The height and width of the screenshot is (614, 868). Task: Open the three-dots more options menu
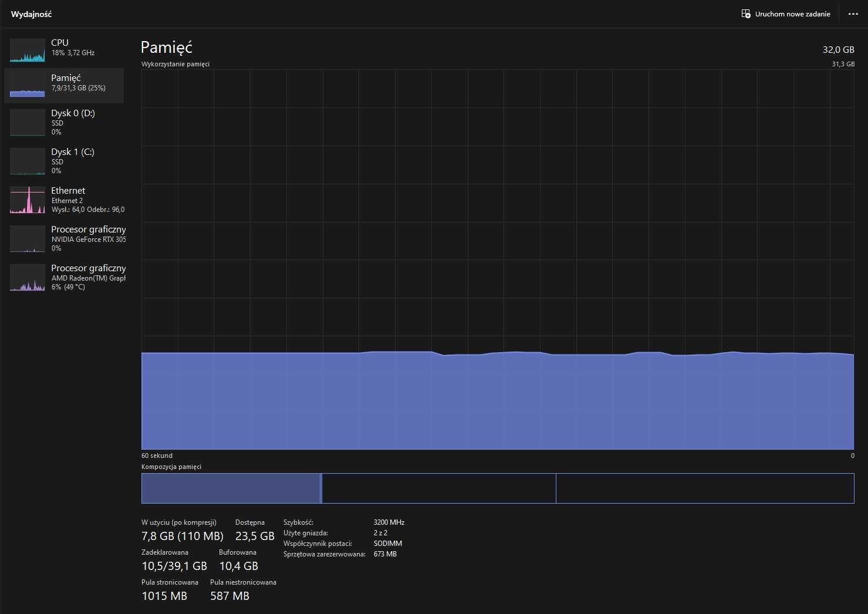(x=853, y=14)
